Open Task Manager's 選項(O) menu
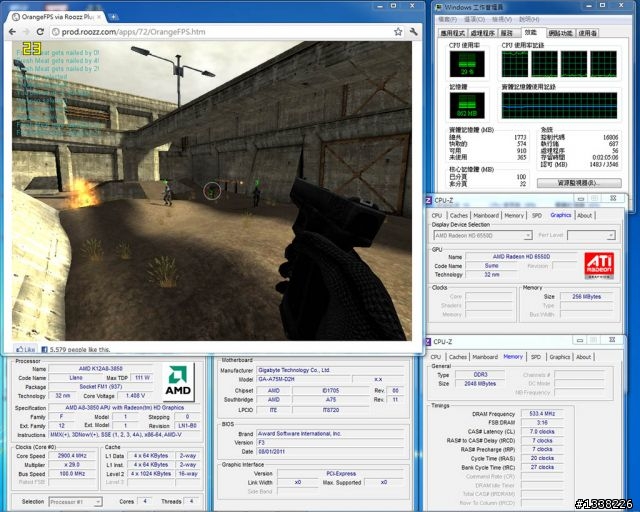This screenshot has width=640, height=512. [x=474, y=19]
